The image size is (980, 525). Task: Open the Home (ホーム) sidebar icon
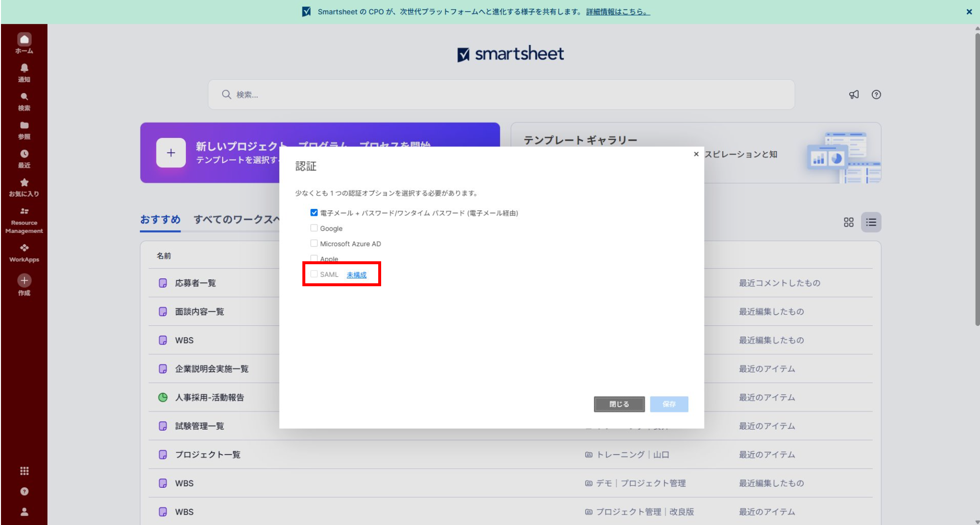click(24, 39)
